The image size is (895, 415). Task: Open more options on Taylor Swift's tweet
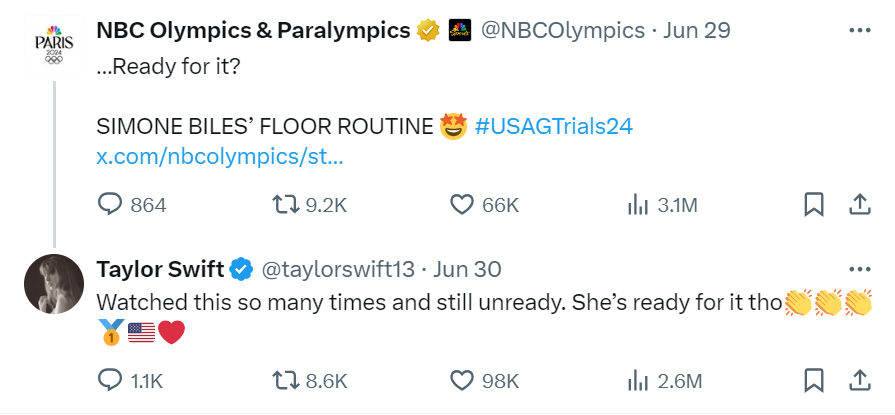click(x=860, y=269)
